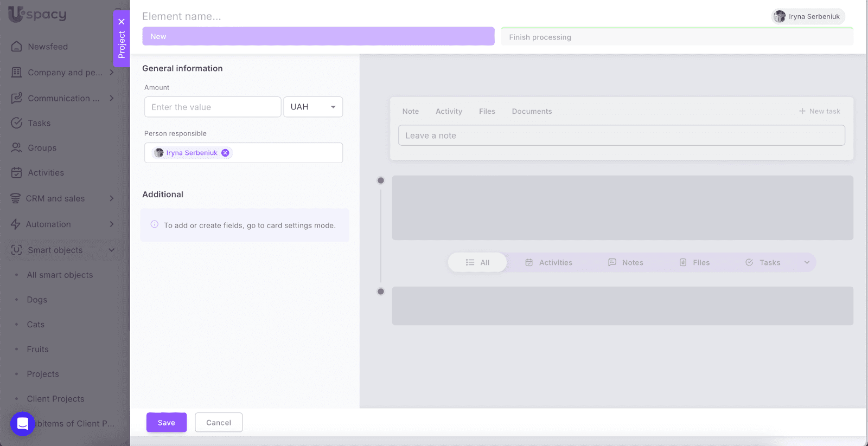The width and height of the screenshot is (868, 446).
Task: Click the Automation lightning bolt icon
Action: click(x=16, y=224)
